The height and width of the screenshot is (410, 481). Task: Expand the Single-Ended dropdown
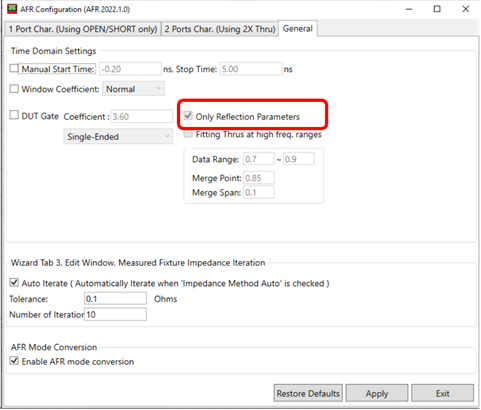pyautogui.click(x=118, y=136)
